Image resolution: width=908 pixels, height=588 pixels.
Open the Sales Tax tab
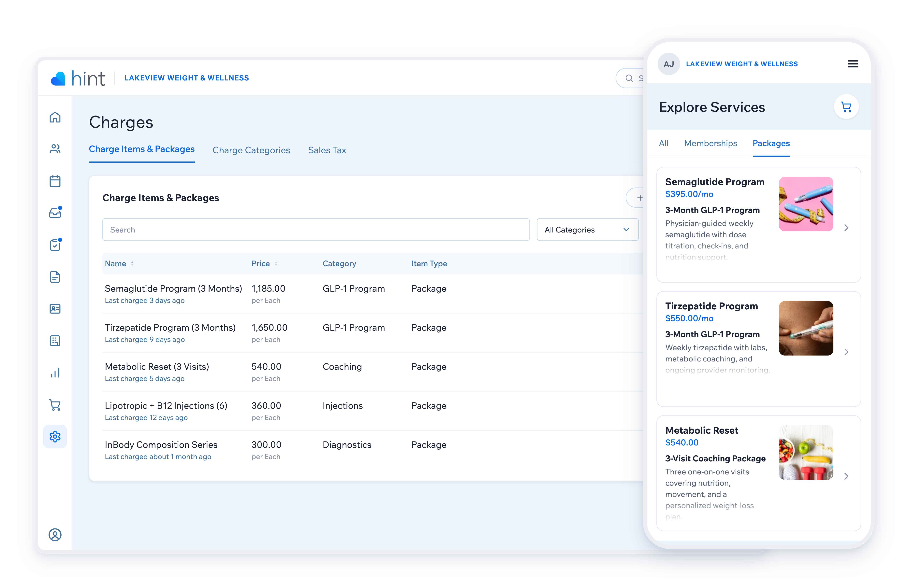(x=327, y=150)
